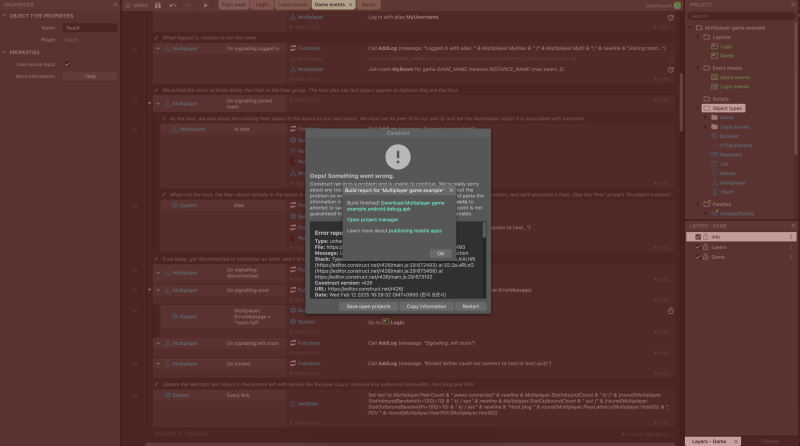
Task: Open the user account avatar icon
Action: tap(677, 5)
